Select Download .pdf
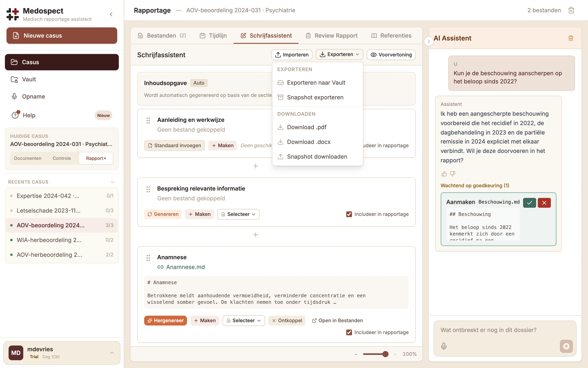 click(317, 127)
